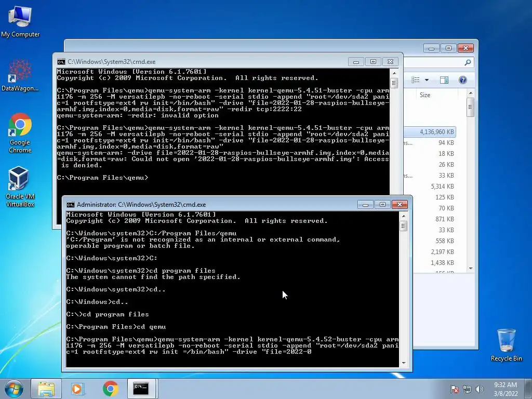Show the clock and date popup
This screenshot has width=532, height=399.
pos(506,389)
